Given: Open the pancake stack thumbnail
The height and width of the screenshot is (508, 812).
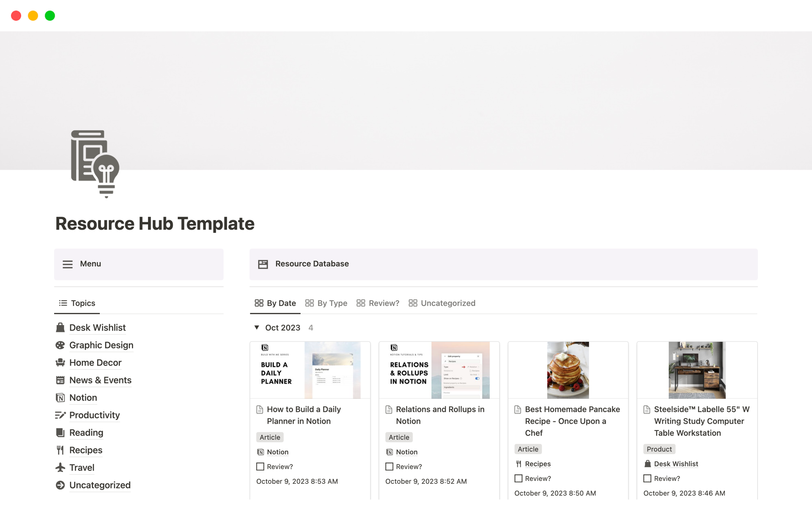Looking at the screenshot, I should [x=568, y=370].
